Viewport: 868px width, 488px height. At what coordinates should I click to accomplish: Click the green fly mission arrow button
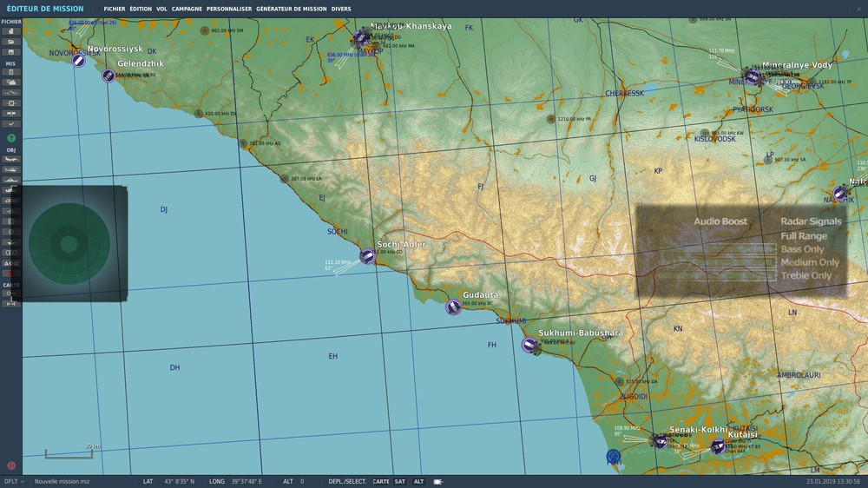click(11, 138)
